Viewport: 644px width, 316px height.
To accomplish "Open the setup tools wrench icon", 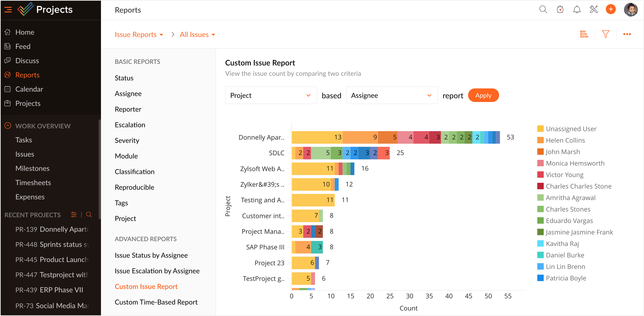I will coord(593,10).
